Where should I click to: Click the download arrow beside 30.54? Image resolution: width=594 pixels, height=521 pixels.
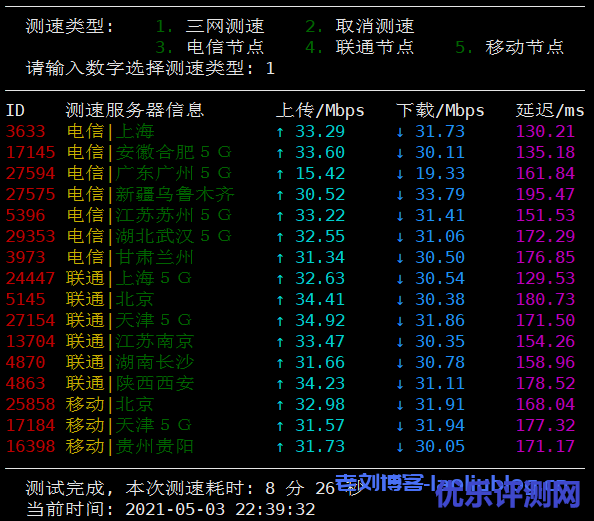point(400,279)
